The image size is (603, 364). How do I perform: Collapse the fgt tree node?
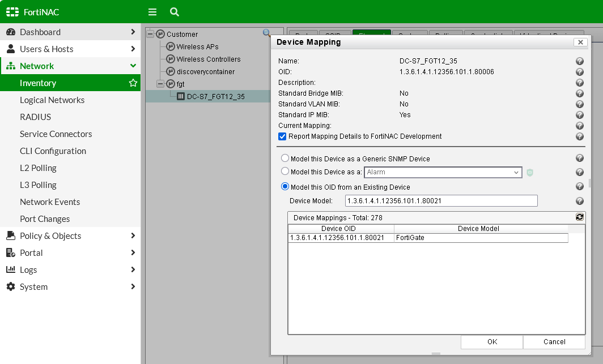point(160,84)
